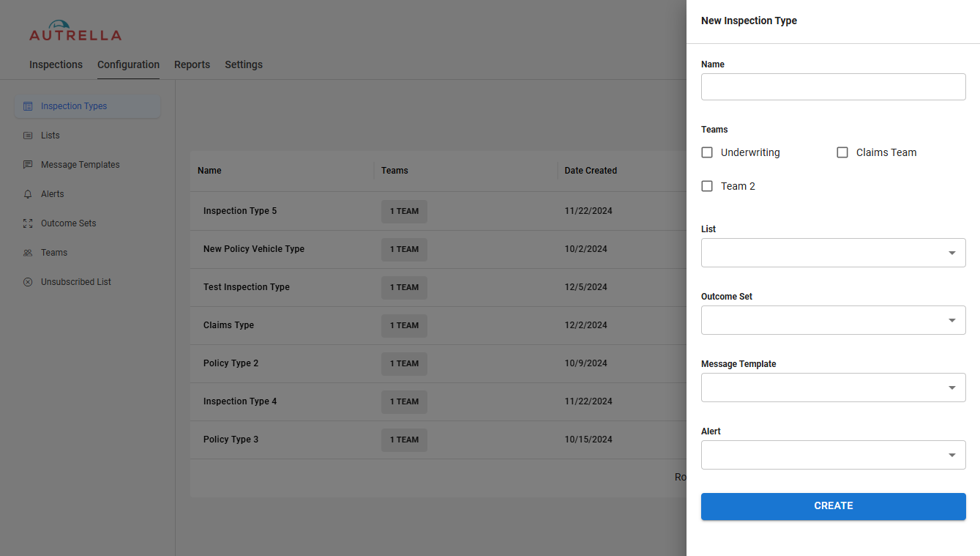Select the New Policy Vehicle Type row name
The image size is (980, 556).
pos(254,249)
